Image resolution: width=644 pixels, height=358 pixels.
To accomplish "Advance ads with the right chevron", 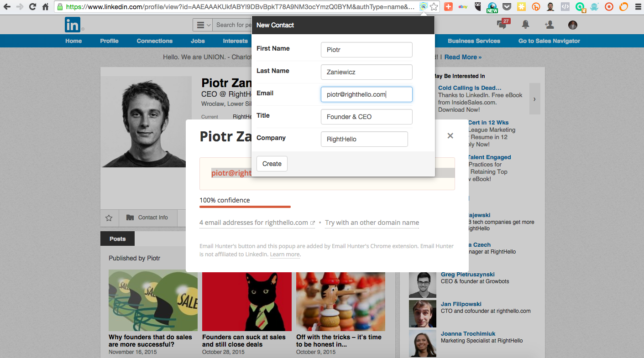I will (x=534, y=99).
